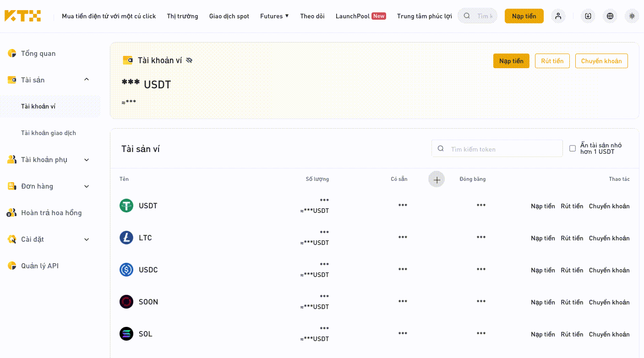This screenshot has width=644, height=358.
Task: Click the LTC coin icon
Action: coord(126,238)
